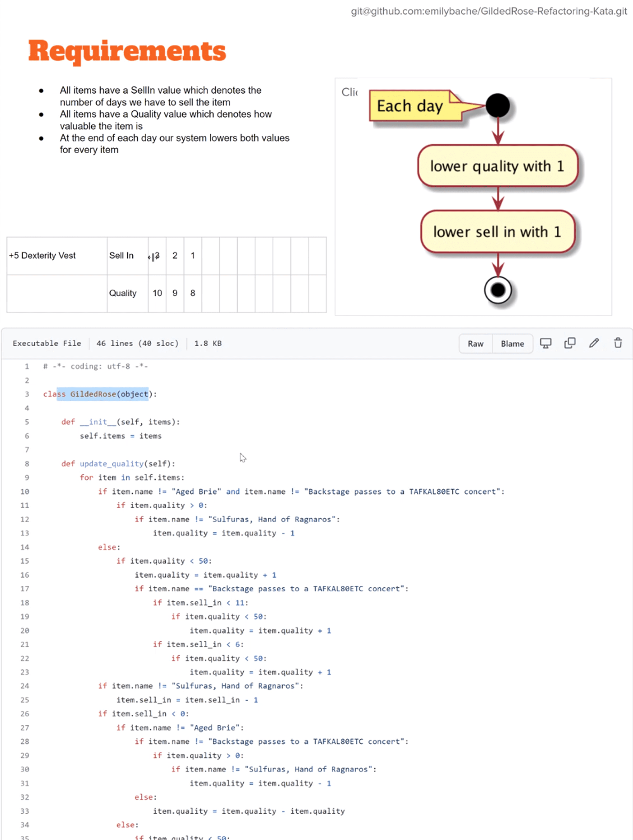
Task: Click the update_quality function name
Action: coord(112,464)
